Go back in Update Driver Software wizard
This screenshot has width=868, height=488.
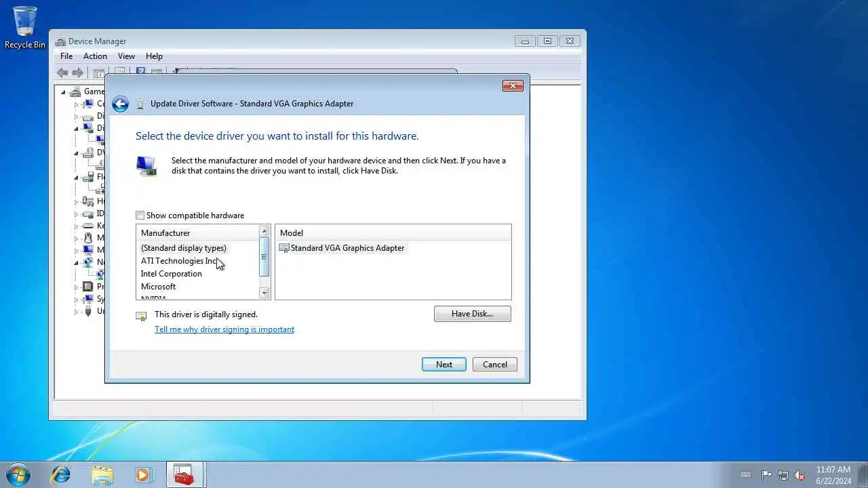point(120,104)
